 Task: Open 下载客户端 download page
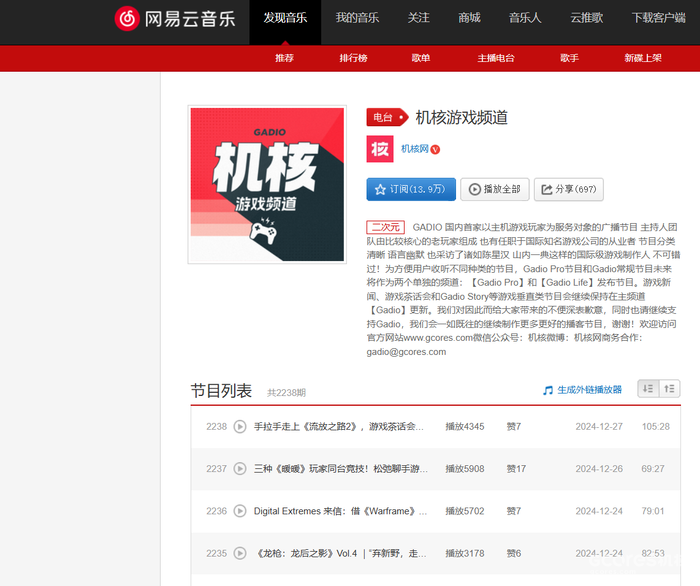click(658, 18)
